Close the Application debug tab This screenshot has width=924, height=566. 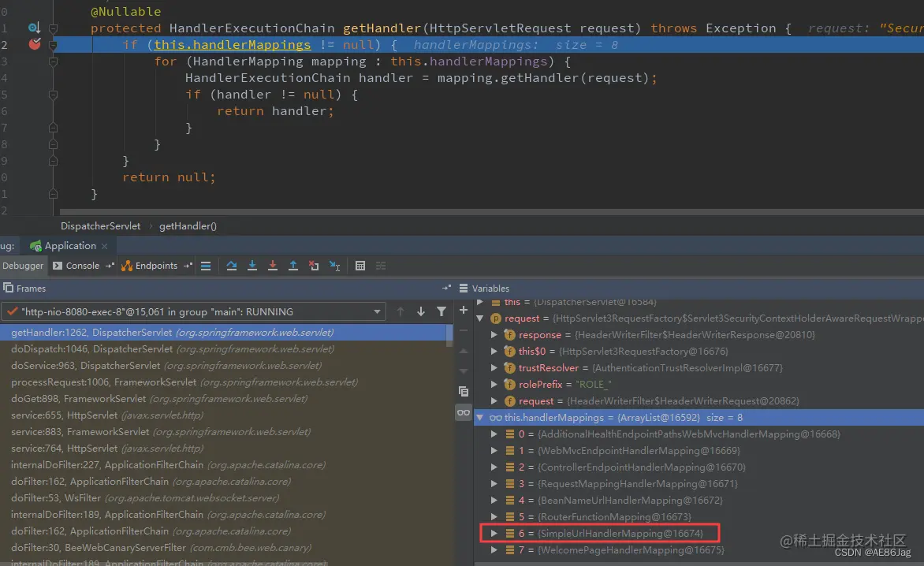click(104, 246)
